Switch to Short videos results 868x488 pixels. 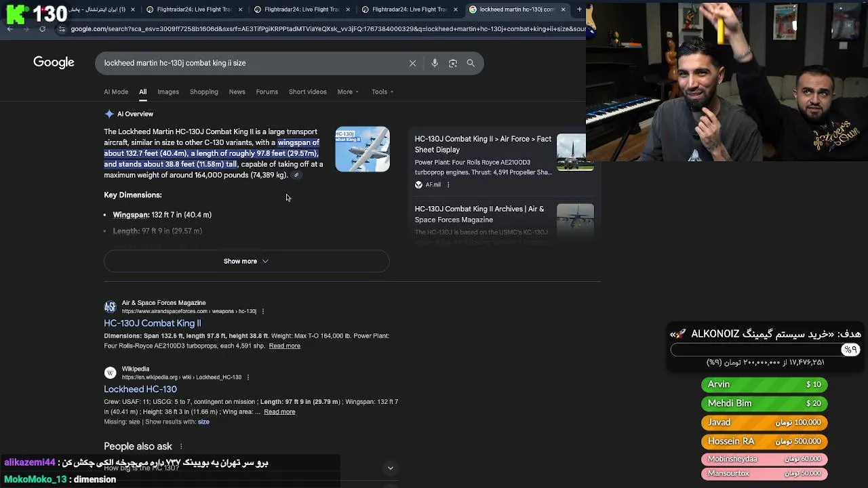(307, 91)
